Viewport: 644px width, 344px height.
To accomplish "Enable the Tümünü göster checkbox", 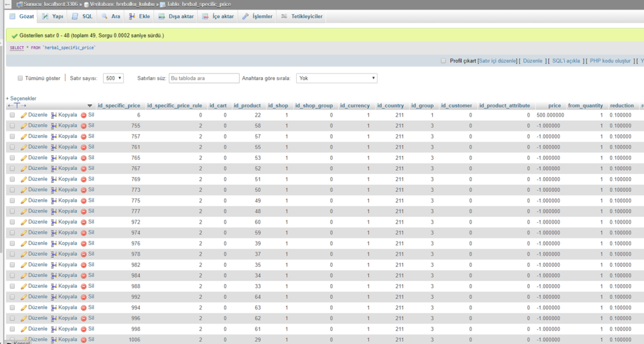I will click(x=20, y=78).
